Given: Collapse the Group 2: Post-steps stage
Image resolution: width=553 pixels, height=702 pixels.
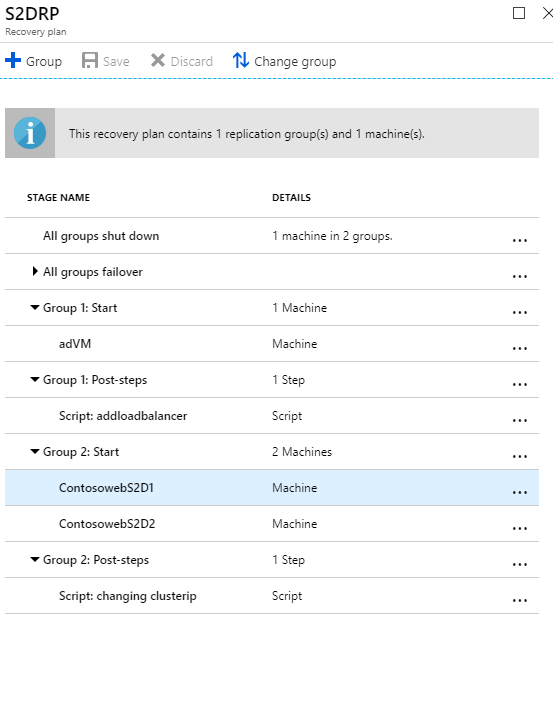Looking at the screenshot, I should tap(34, 559).
